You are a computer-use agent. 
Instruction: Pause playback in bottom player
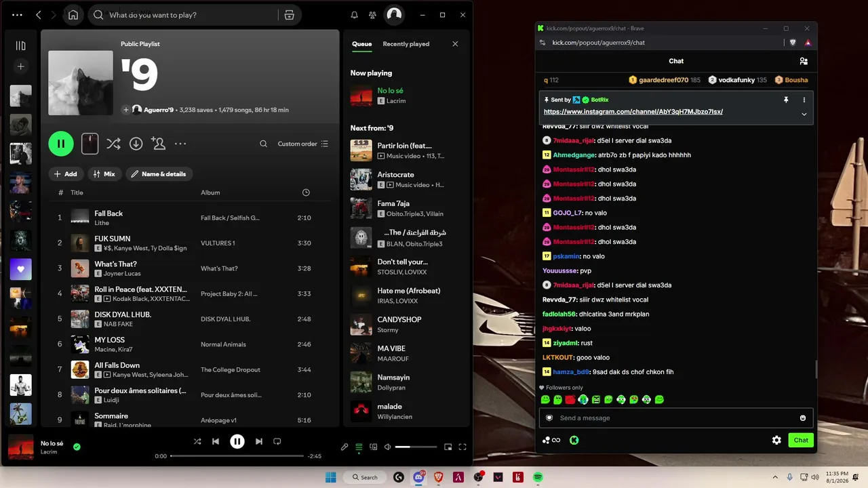(237, 441)
